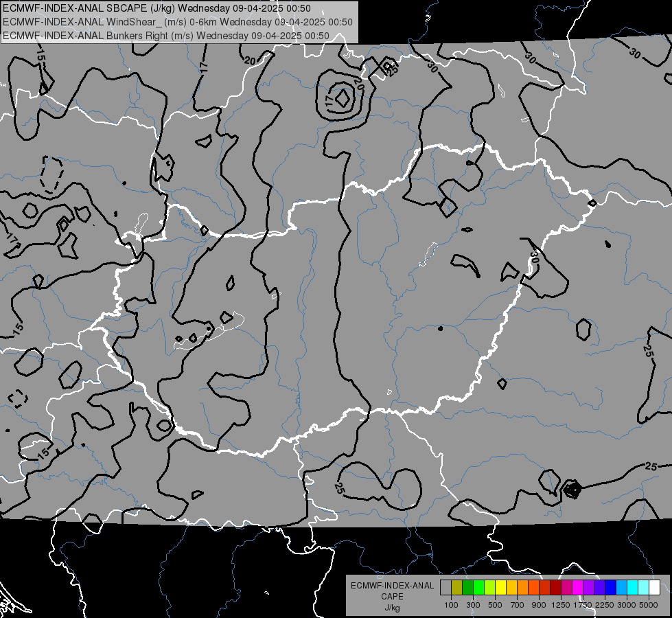
Task: Select the deep pink swatch right of 1250
Action: click(566, 588)
